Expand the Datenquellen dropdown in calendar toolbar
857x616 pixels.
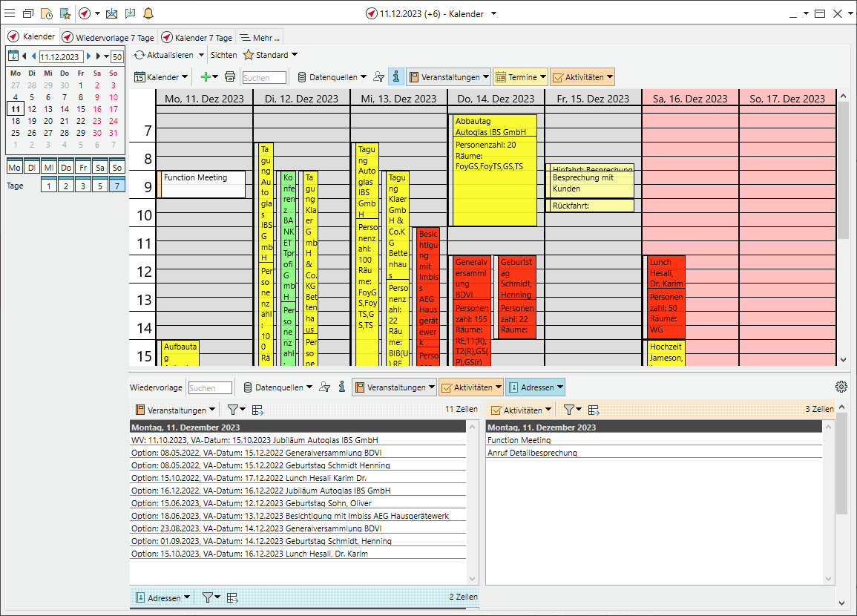332,77
